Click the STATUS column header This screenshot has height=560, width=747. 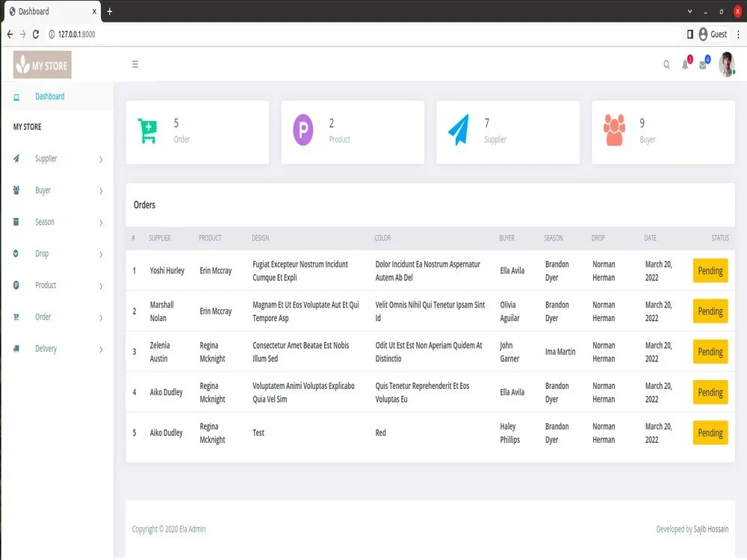tap(720, 238)
